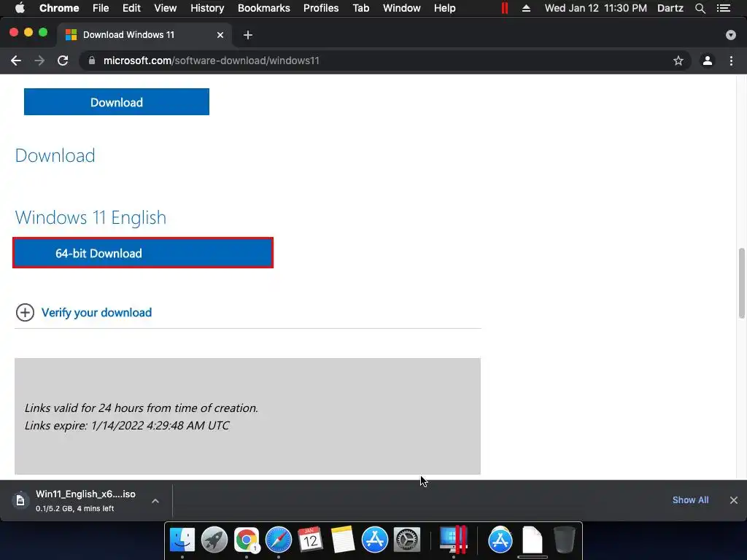Image resolution: width=747 pixels, height=560 pixels.
Task: Click the Windows 11 English heading
Action: pos(90,217)
